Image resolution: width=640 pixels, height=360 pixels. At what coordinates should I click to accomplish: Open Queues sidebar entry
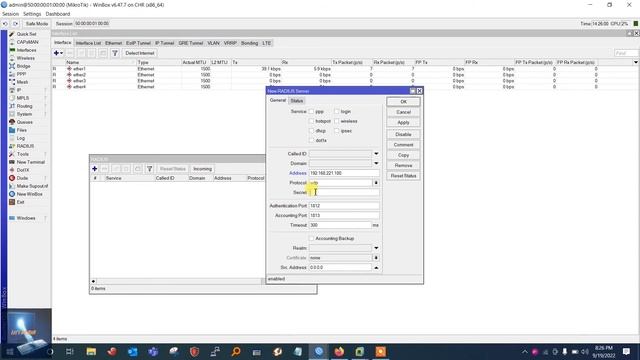point(24,122)
